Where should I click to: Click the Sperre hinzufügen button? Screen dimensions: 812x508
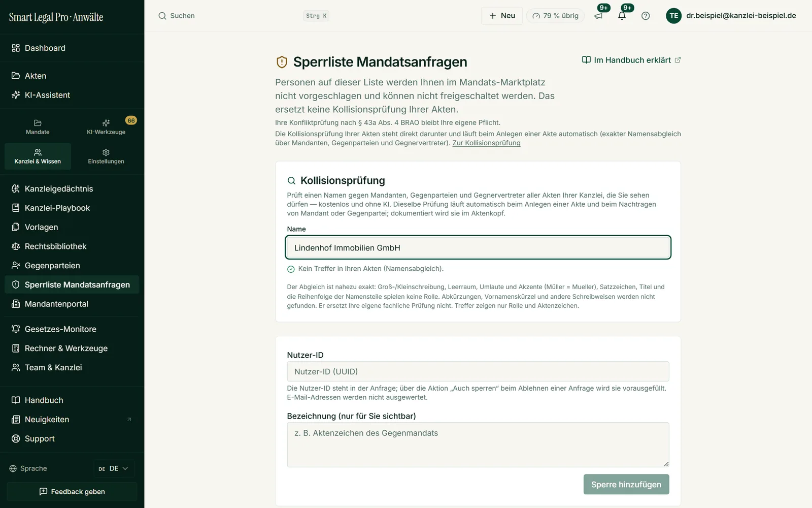(x=626, y=485)
